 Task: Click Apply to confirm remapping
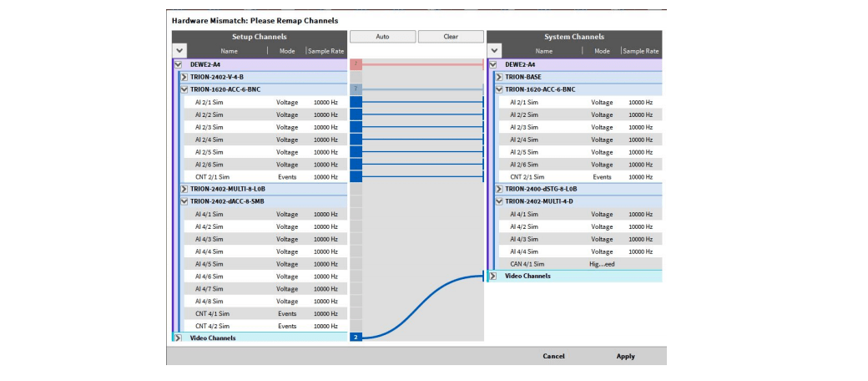[x=625, y=356]
